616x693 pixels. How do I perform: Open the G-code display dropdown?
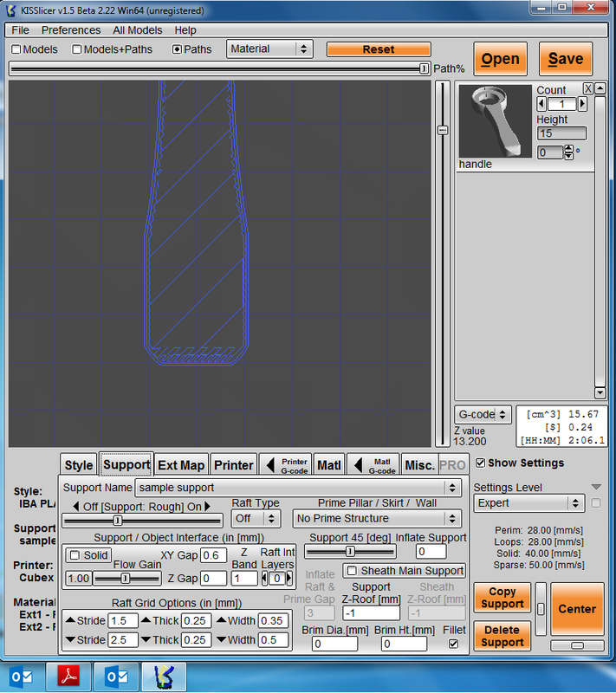coord(483,415)
